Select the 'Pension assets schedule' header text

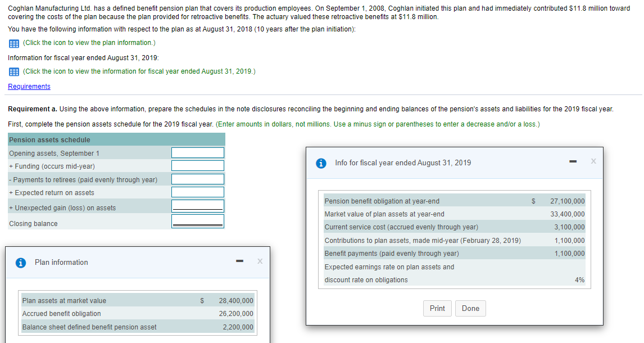(49, 139)
